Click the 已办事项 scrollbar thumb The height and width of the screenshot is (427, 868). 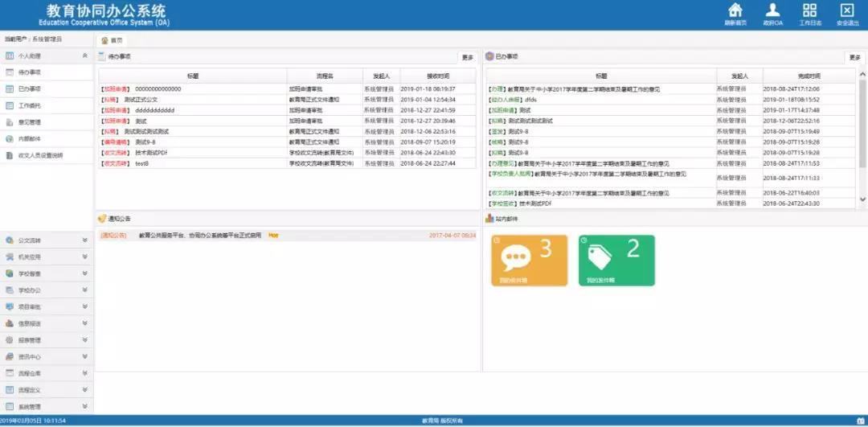pyautogui.click(x=862, y=123)
